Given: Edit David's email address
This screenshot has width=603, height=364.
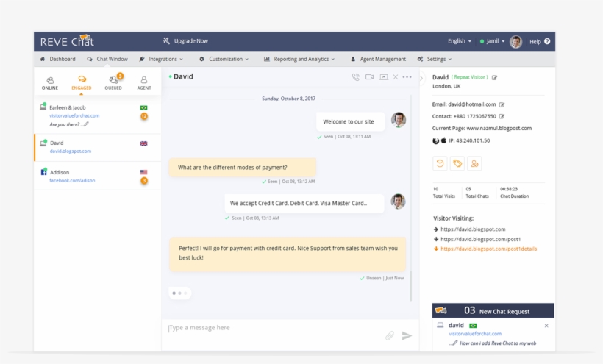Looking at the screenshot, I should [502, 104].
